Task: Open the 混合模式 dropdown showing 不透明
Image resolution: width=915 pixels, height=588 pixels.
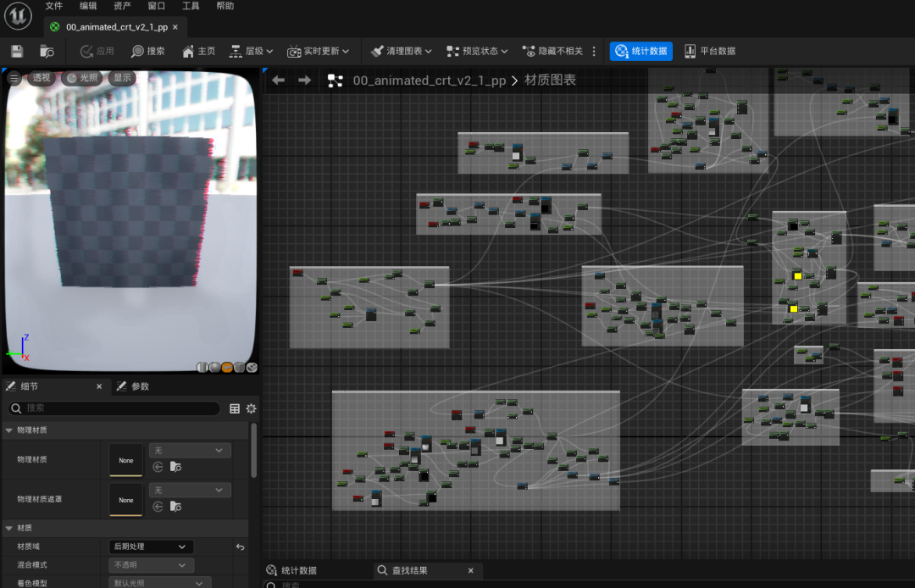Action: pyautogui.click(x=151, y=564)
